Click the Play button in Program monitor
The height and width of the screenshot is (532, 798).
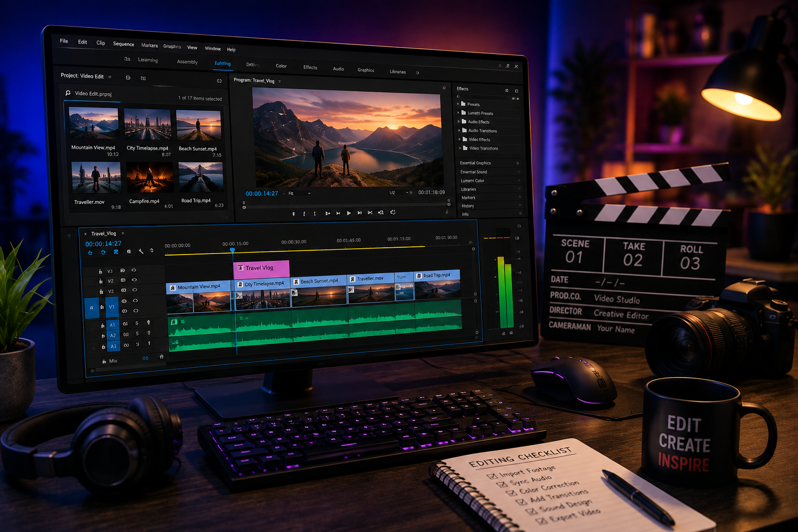(349, 213)
